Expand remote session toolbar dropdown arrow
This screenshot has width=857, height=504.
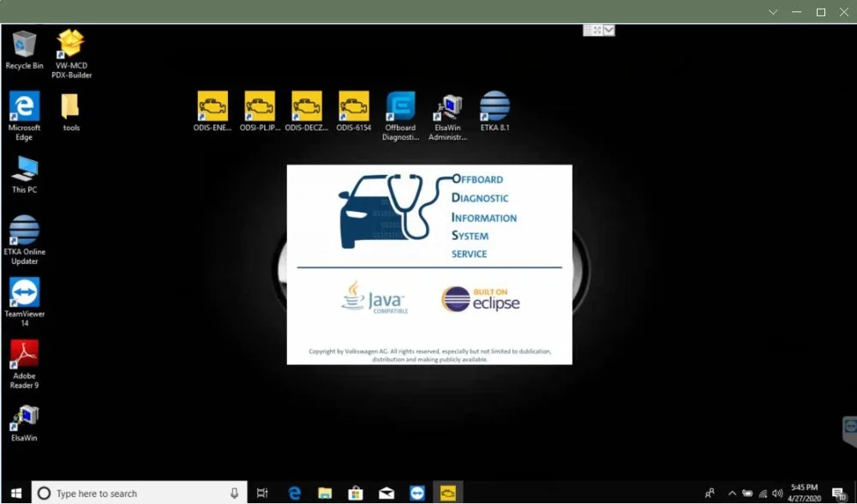click(608, 31)
